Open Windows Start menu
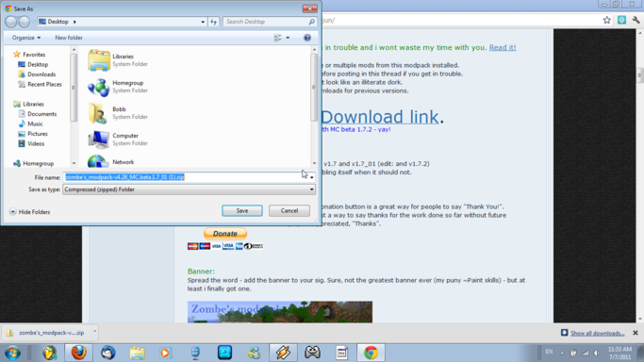 [12, 353]
